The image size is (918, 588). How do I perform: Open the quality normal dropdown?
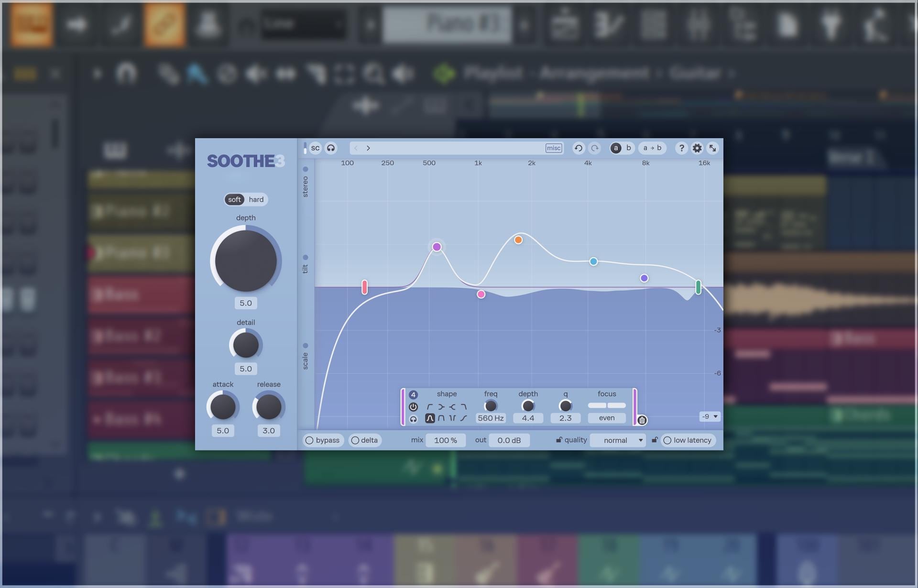coord(618,440)
